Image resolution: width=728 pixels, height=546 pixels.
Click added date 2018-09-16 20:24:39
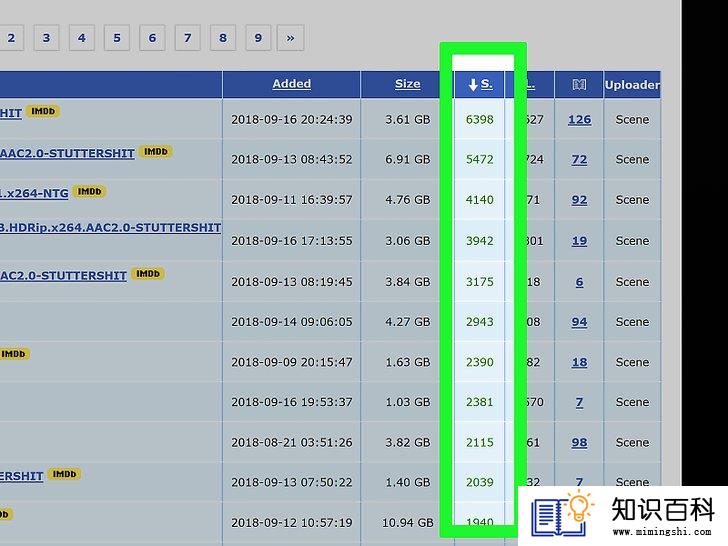tap(292, 119)
